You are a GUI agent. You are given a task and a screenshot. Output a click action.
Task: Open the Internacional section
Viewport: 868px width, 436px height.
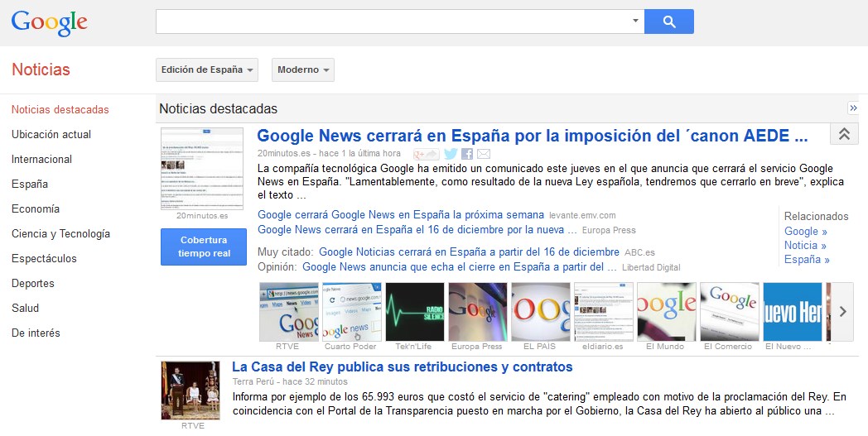(x=41, y=160)
